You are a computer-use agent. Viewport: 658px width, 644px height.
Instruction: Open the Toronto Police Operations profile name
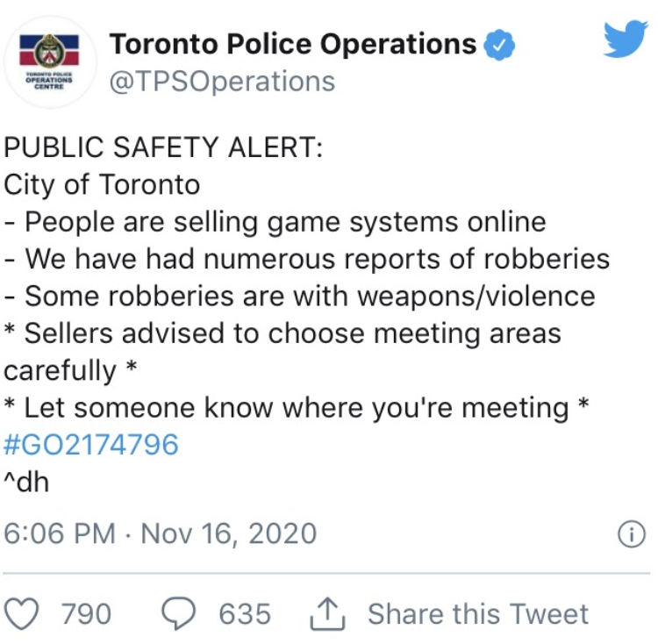pyautogui.click(x=293, y=44)
